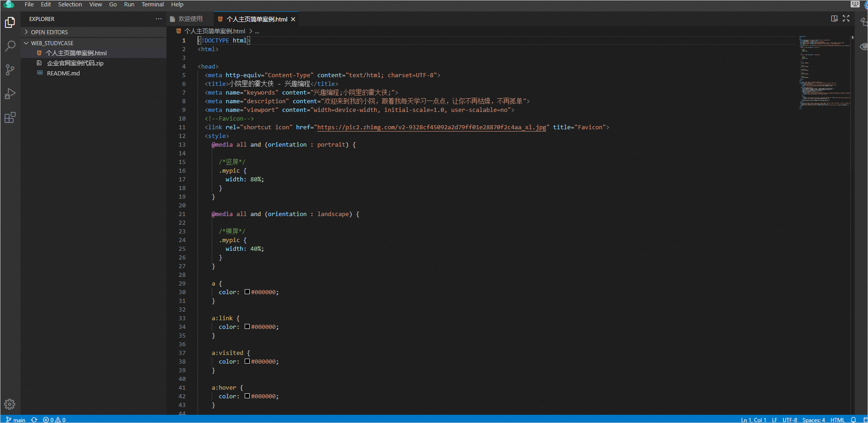Click the zip file icon for 企业官网案例代码.zip

[39, 63]
